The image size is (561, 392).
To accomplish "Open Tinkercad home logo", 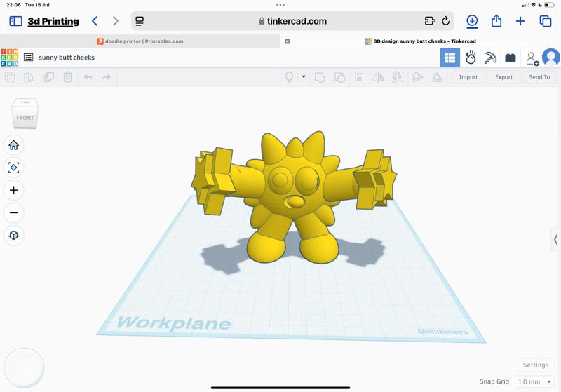I will pos(9,58).
